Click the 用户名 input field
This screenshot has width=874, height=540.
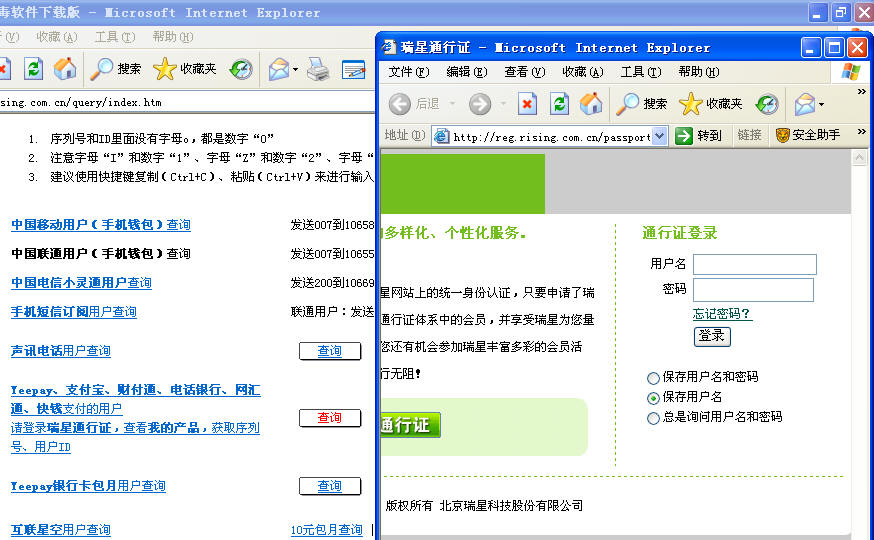tap(755, 264)
